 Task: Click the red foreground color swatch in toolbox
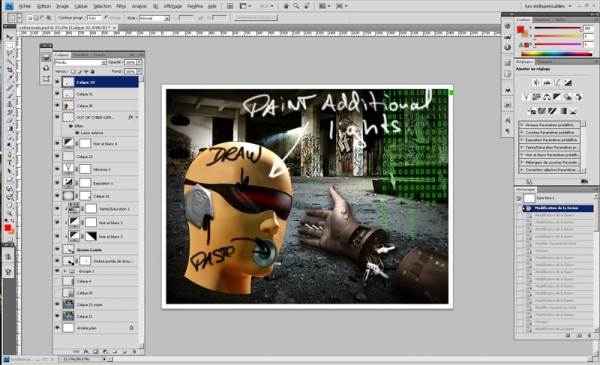click(7, 228)
